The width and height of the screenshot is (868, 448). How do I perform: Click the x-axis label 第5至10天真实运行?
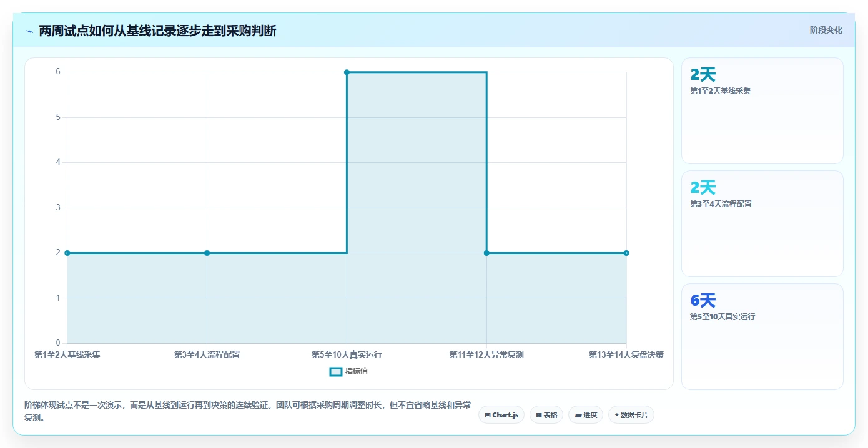pyautogui.click(x=347, y=354)
